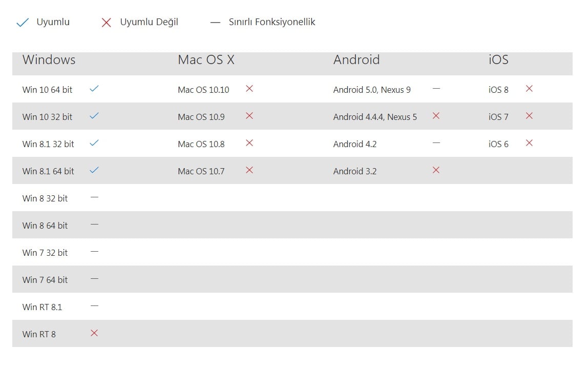Select the red X for Mac OS 10.9
This screenshot has width=588, height=367.
tap(249, 115)
